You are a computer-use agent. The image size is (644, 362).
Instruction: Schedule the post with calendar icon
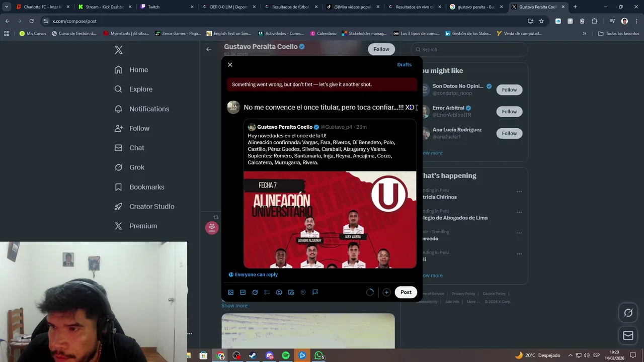tap(291, 292)
